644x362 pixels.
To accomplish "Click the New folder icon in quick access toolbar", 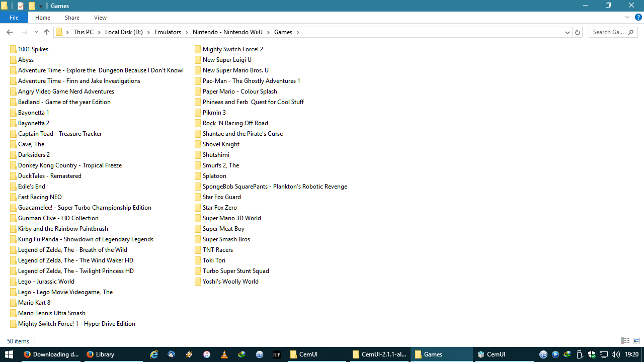I will (x=32, y=6).
